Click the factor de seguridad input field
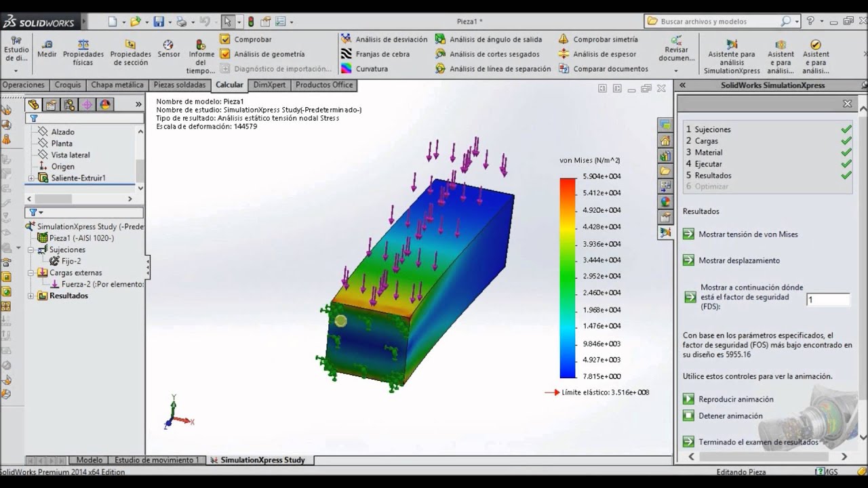This screenshot has height=488, width=868. tap(828, 300)
